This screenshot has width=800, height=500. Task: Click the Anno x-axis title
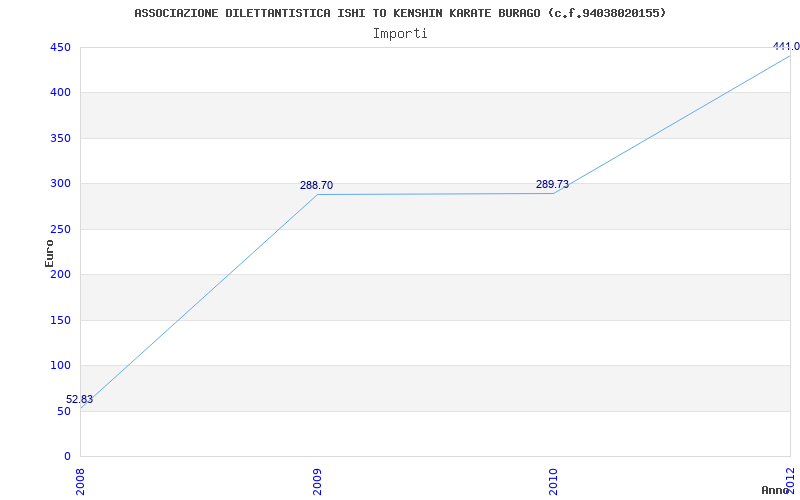pyautogui.click(x=776, y=490)
